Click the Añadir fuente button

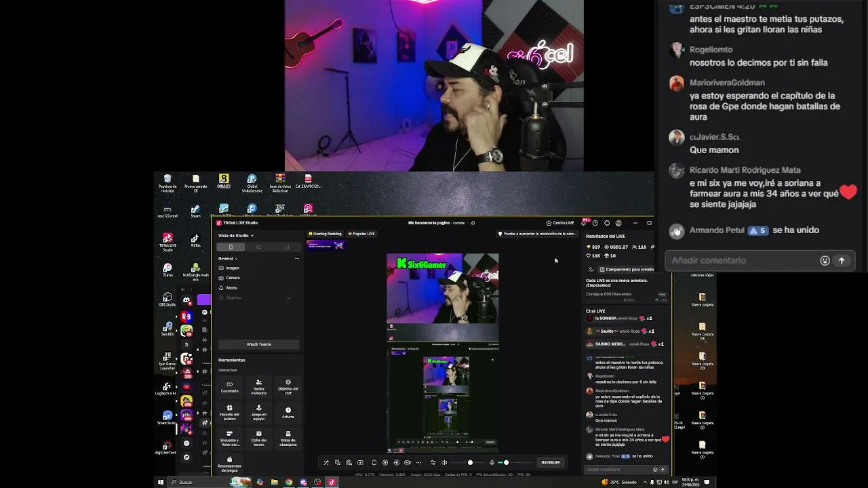click(258, 344)
